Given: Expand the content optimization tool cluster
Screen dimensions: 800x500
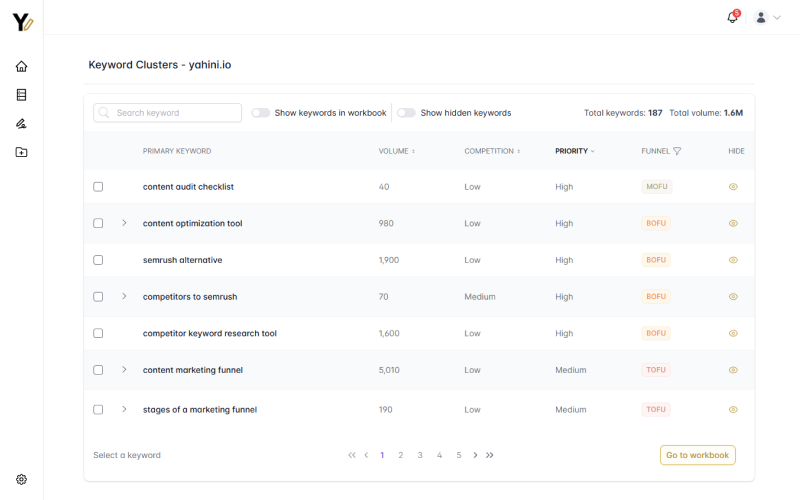Looking at the screenshot, I should (124, 223).
